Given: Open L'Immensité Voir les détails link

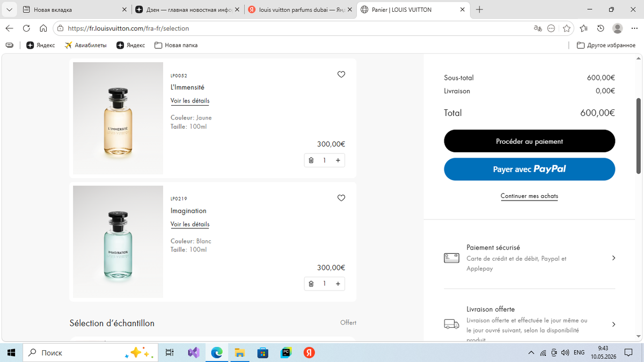Looking at the screenshot, I should [190, 101].
